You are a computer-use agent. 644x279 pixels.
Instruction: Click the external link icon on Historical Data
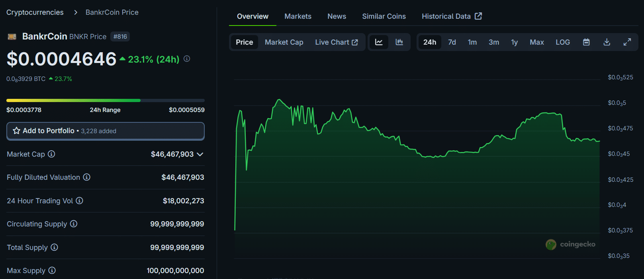[x=478, y=16]
